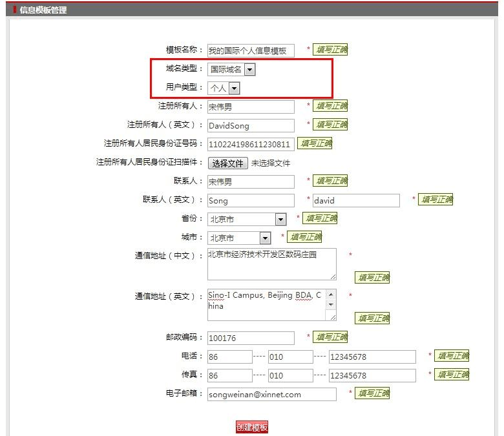The height and width of the screenshot is (436, 504).
Task: Focus the 注册所有人(英文) field containing DavidSong
Action: [x=250, y=125]
